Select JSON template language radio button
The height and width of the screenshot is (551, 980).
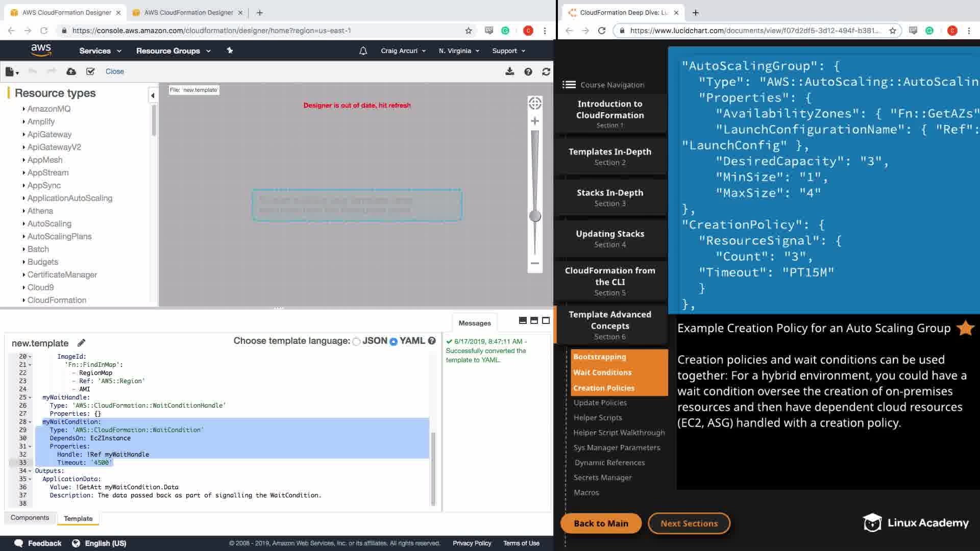pyautogui.click(x=357, y=341)
